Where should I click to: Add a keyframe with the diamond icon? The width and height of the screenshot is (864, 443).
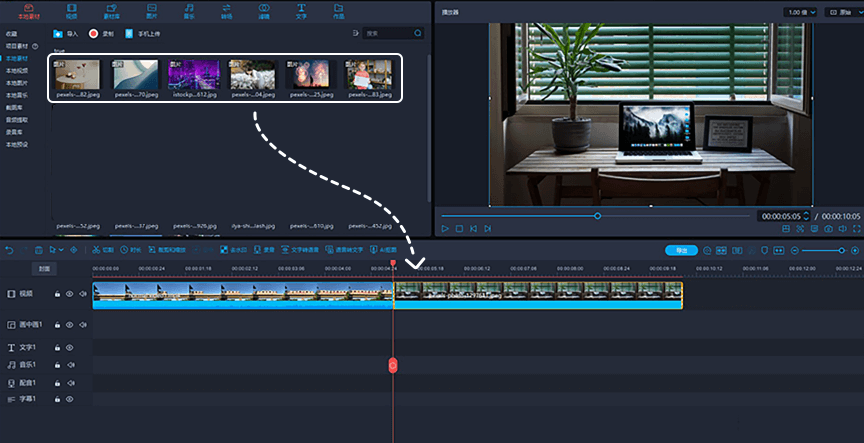coord(73,250)
